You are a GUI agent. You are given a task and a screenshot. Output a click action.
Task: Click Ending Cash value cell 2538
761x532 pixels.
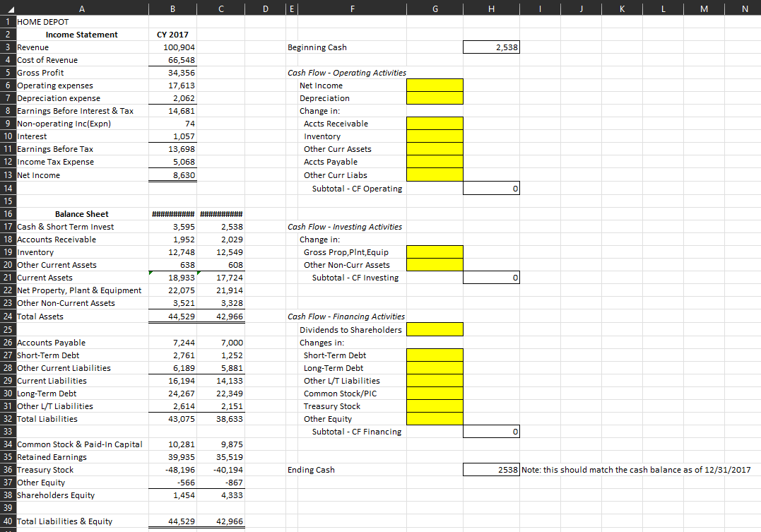491,469
